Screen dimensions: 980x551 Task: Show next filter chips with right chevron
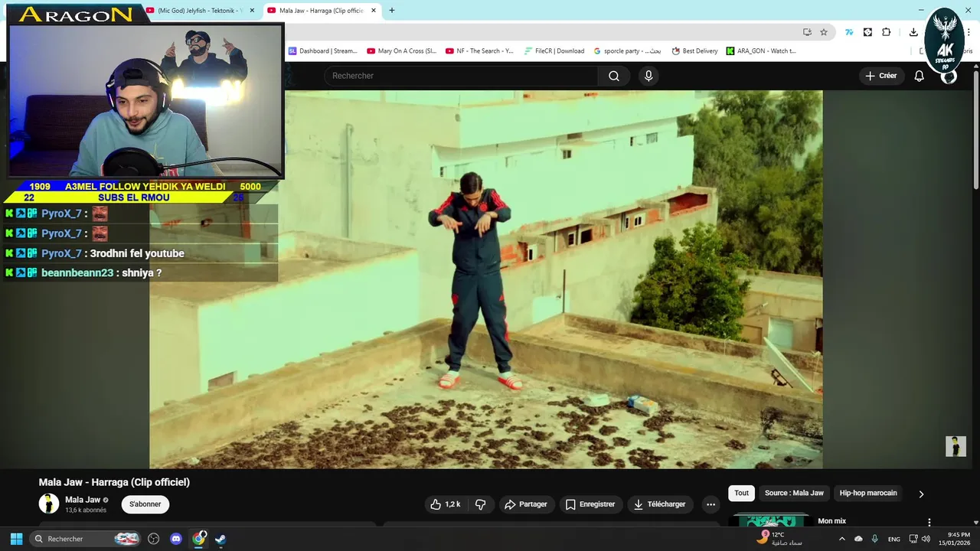(x=921, y=494)
